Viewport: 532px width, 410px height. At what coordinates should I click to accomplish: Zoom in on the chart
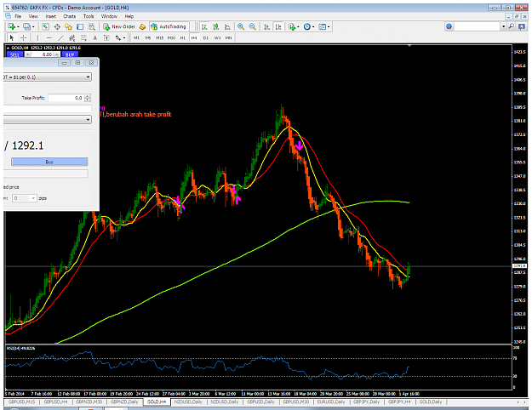[241, 26]
